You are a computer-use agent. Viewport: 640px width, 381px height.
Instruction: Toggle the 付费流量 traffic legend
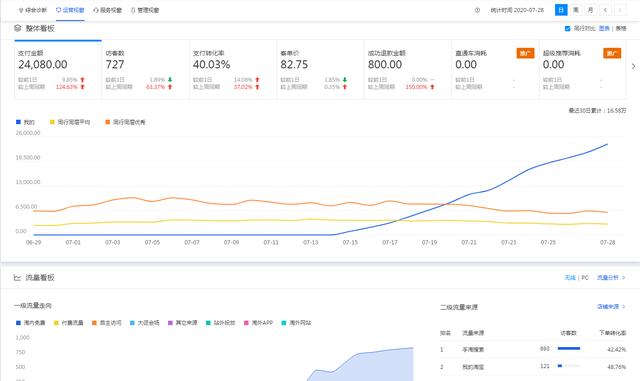coord(68,323)
